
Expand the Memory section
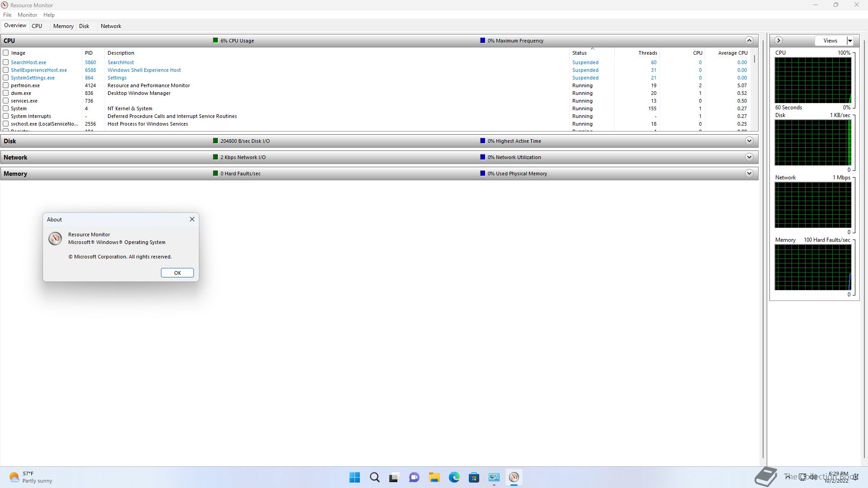pos(749,173)
